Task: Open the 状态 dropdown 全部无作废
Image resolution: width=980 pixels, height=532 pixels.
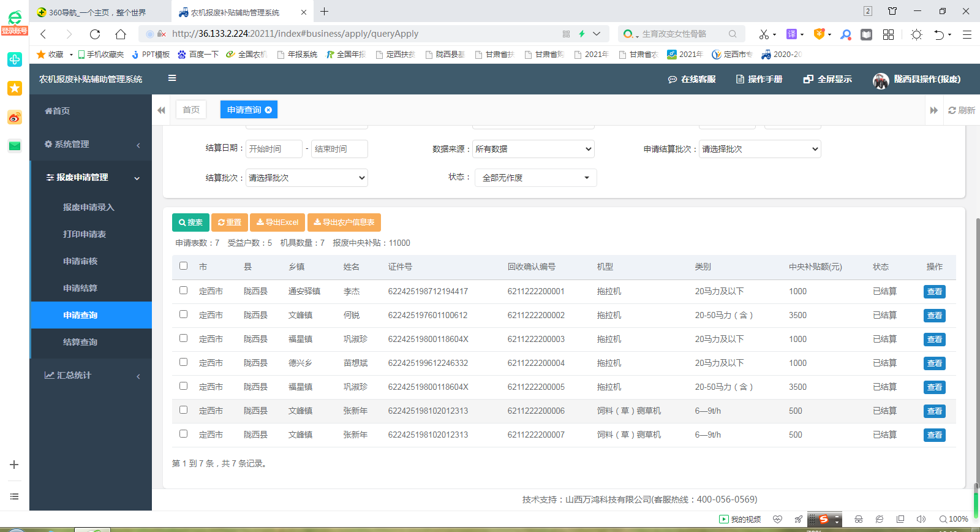Action: click(x=535, y=178)
